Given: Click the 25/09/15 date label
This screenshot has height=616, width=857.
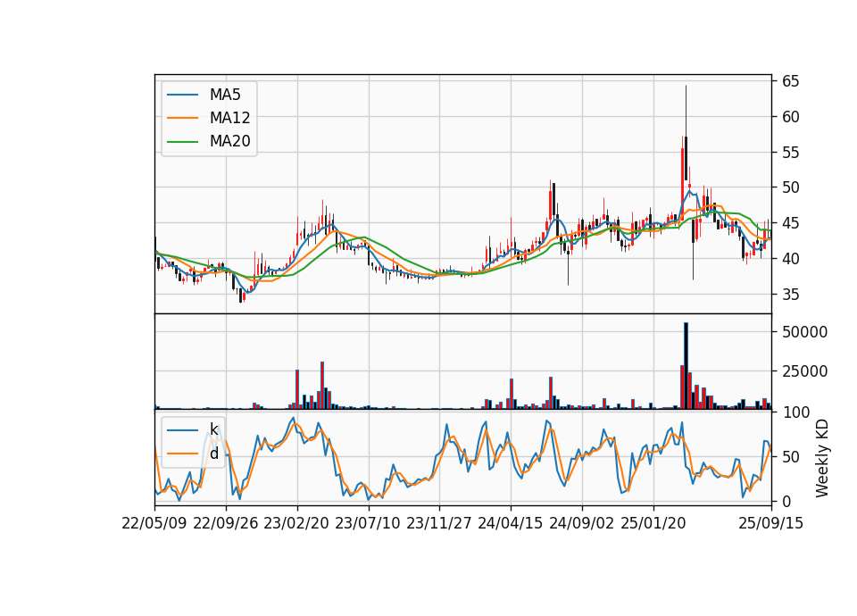Looking at the screenshot, I should tap(771, 523).
